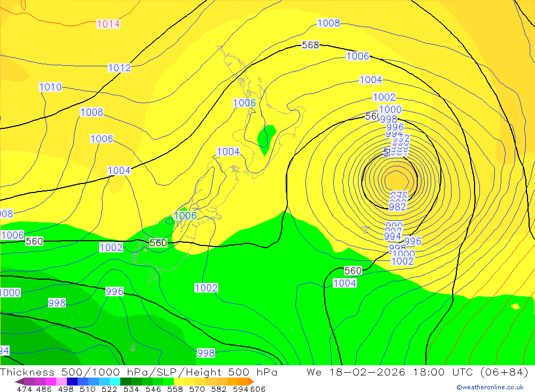The height and width of the screenshot is (392, 535).
Task: Click the 582 legend value
Action: 218,389
